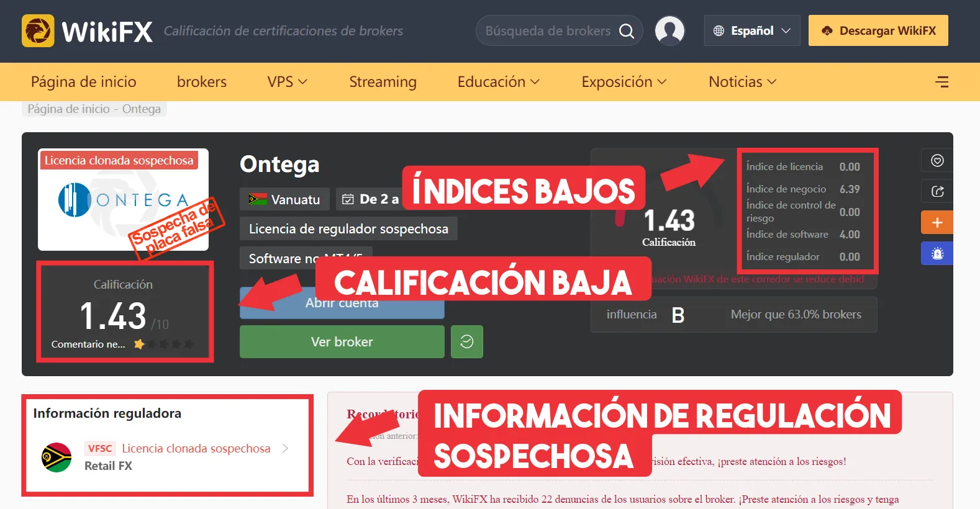Go to Página de inicio menu item
The width and height of the screenshot is (980, 509).
coord(84,82)
